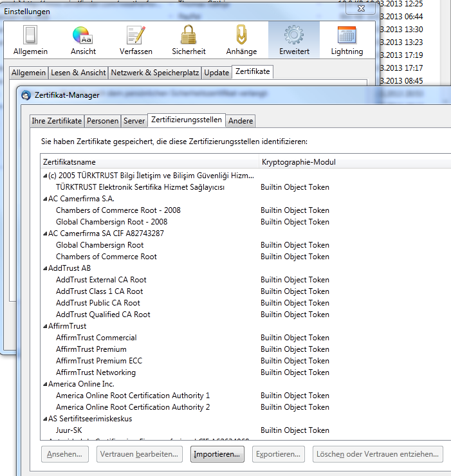Click Builtin Object Token beside AddTrust External CA Root

click(x=295, y=280)
